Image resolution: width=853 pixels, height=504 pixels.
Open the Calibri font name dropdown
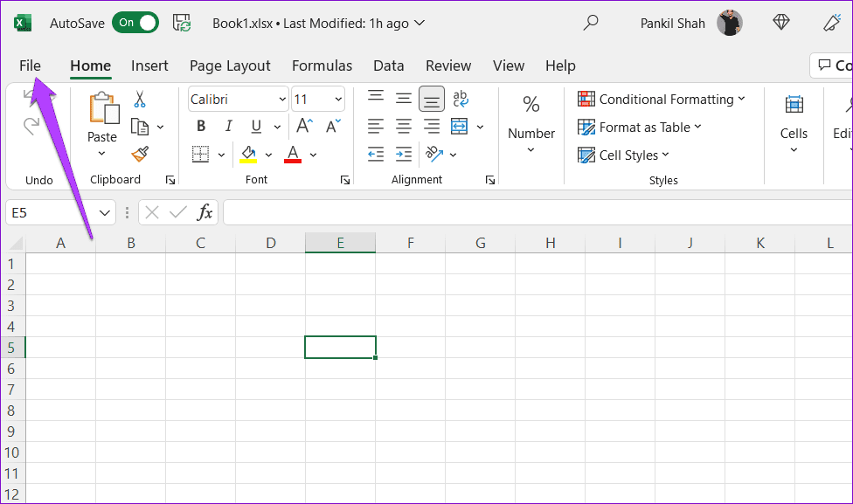click(x=239, y=99)
